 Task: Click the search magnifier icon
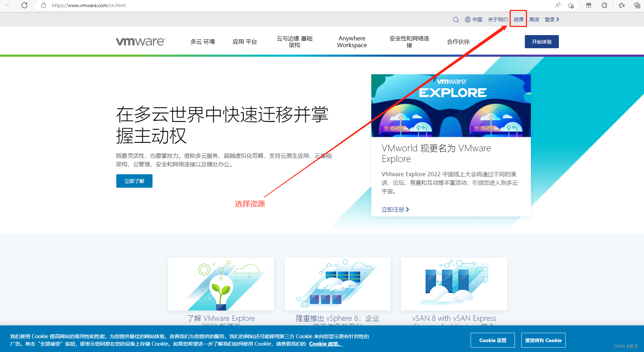point(456,20)
